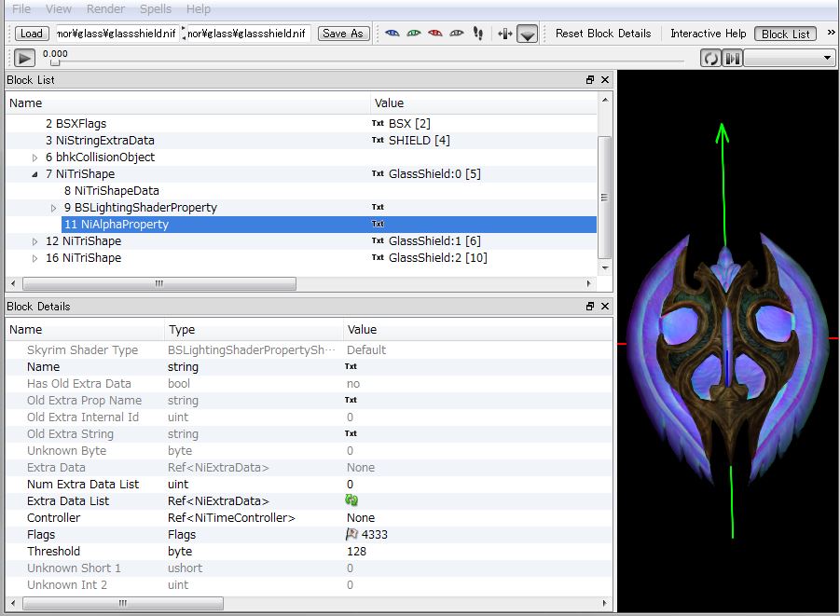Click the blue eye view icon
Screen dimensions: 840x616
392,34
